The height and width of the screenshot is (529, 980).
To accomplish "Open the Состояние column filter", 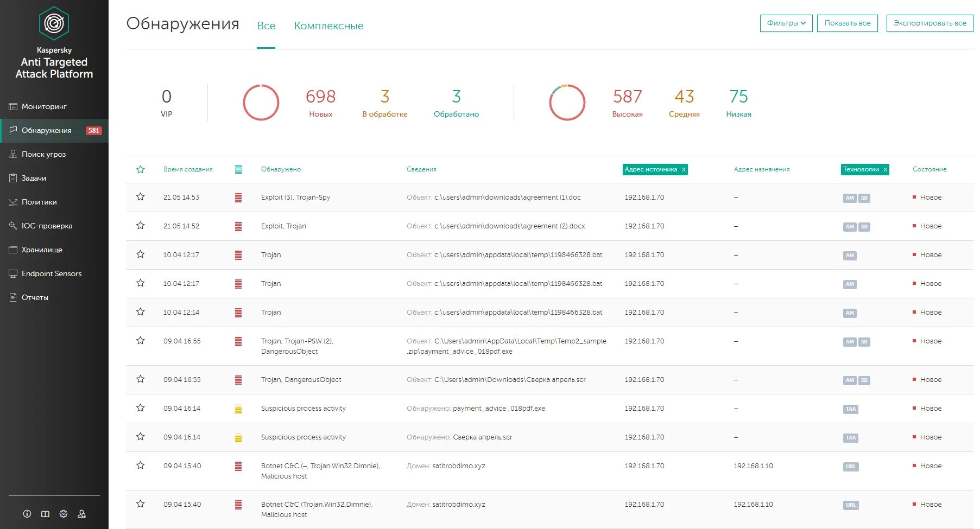I will tap(930, 169).
